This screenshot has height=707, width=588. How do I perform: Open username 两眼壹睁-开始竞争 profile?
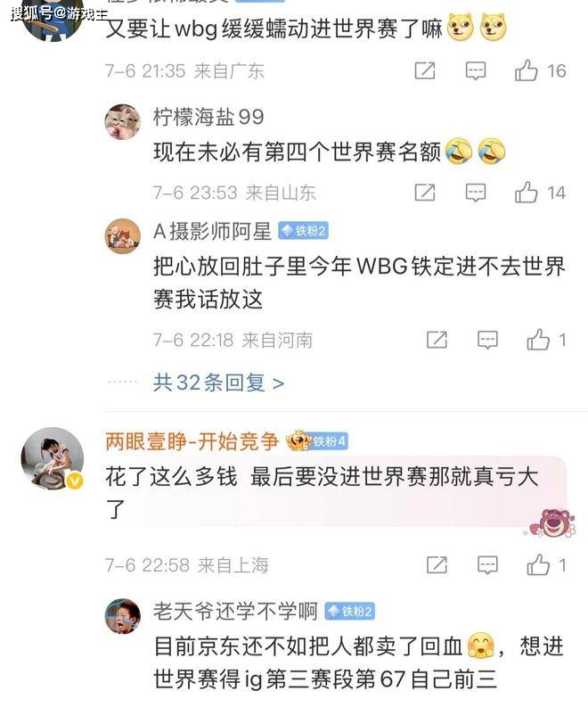tap(192, 441)
